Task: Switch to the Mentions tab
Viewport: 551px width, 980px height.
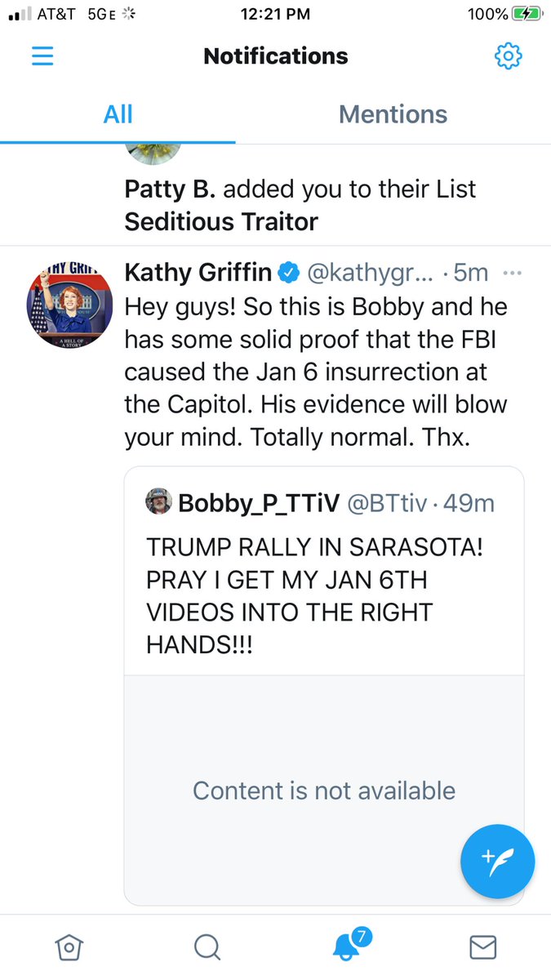Action: [393, 114]
